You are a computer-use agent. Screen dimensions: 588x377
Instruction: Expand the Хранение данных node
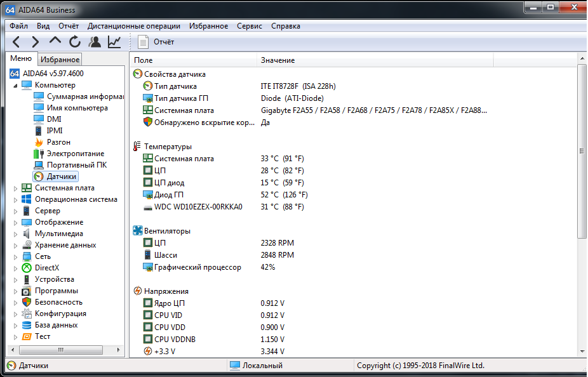pos(15,246)
